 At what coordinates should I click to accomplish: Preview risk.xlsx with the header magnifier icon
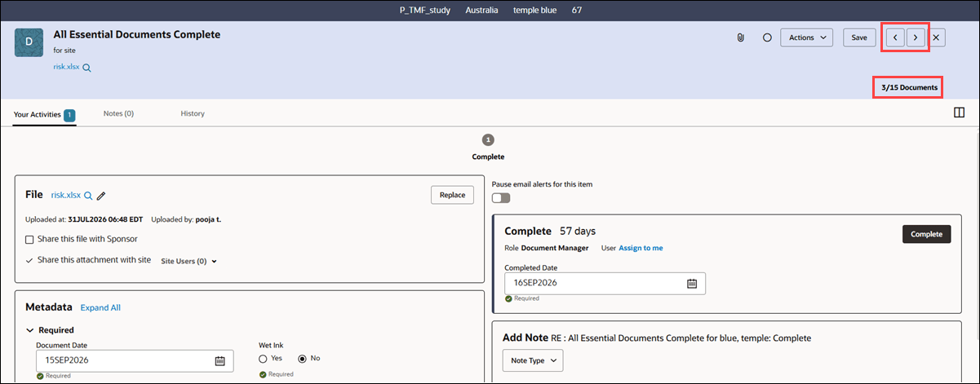(x=86, y=68)
